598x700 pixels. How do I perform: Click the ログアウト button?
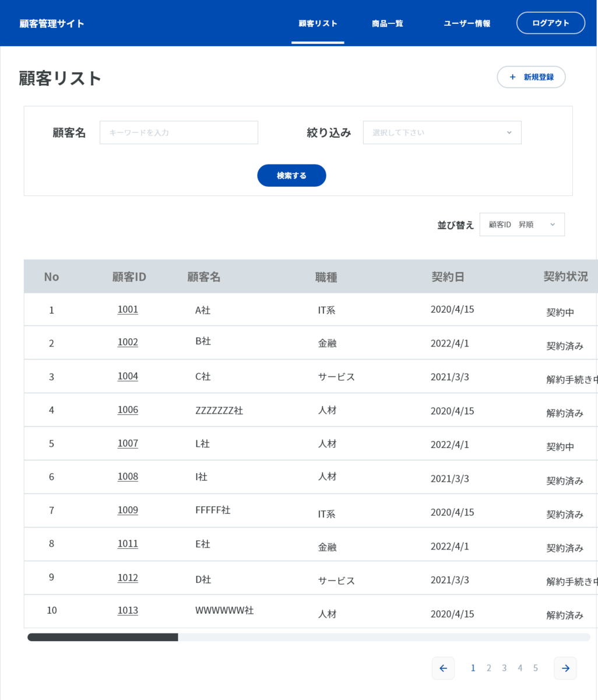coord(550,23)
